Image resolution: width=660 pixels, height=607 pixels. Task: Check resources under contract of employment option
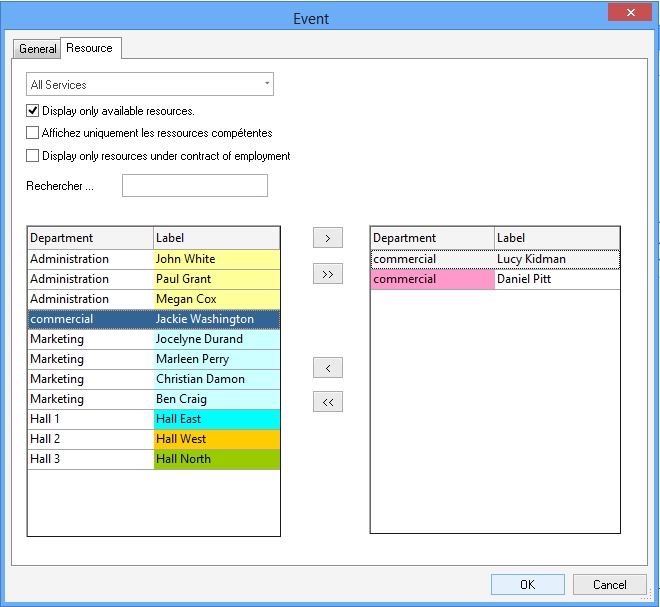pos(33,156)
